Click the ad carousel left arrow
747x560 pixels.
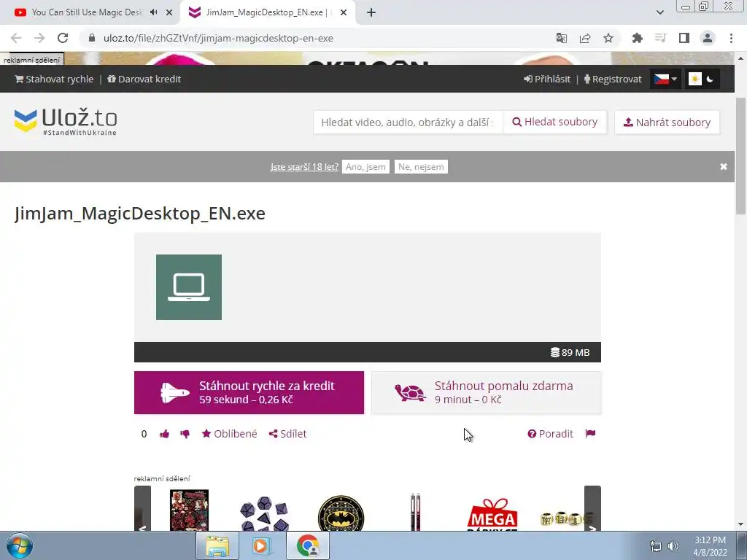[142, 508]
